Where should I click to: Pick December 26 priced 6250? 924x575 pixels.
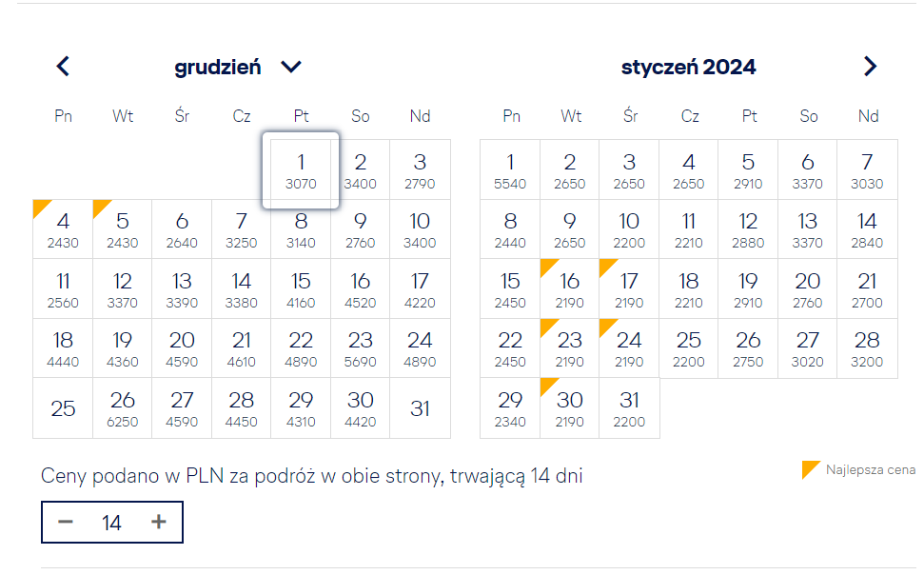[122, 408]
